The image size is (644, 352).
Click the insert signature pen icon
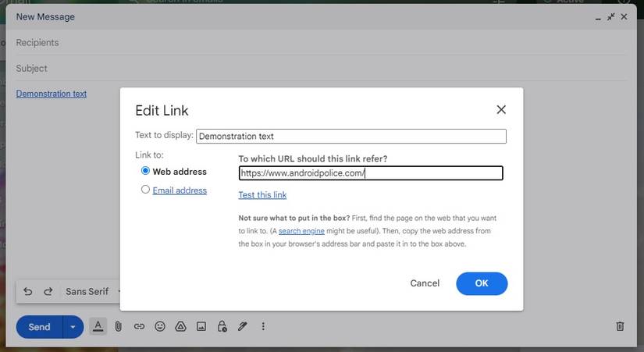pyautogui.click(x=243, y=326)
